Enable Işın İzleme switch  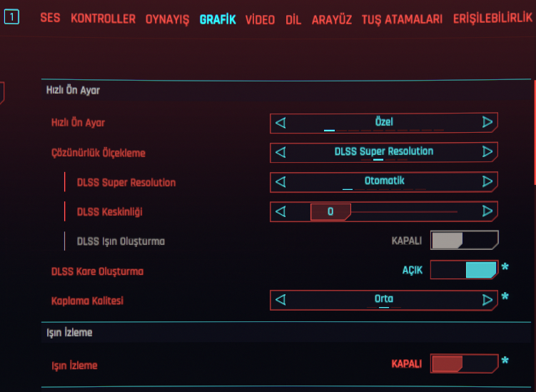pyautogui.click(x=464, y=363)
